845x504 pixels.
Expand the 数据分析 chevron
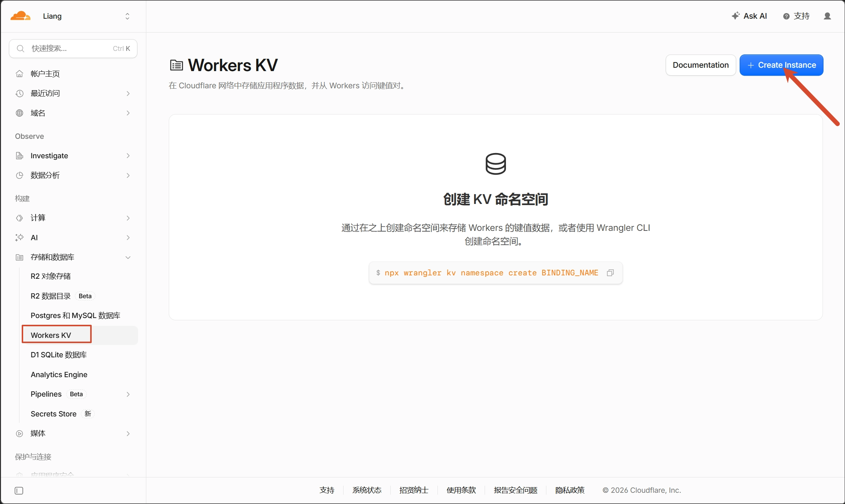pyautogui.click(x=128, y=175)
